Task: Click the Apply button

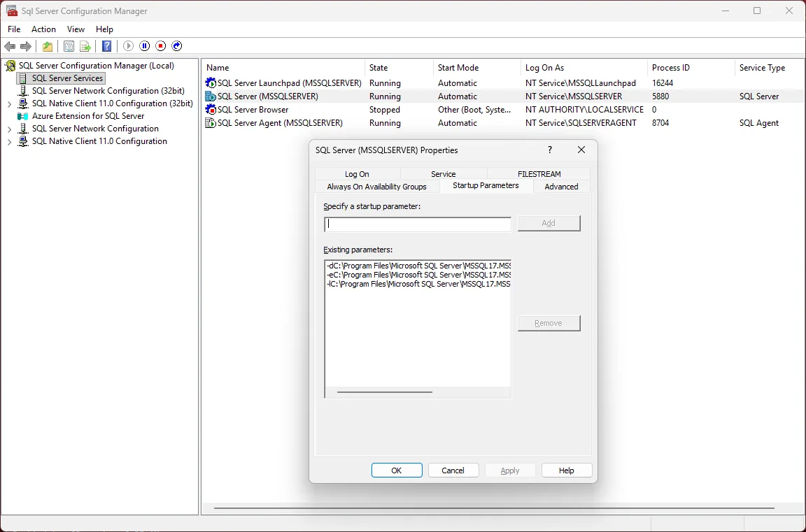Action: pos(510,470)
